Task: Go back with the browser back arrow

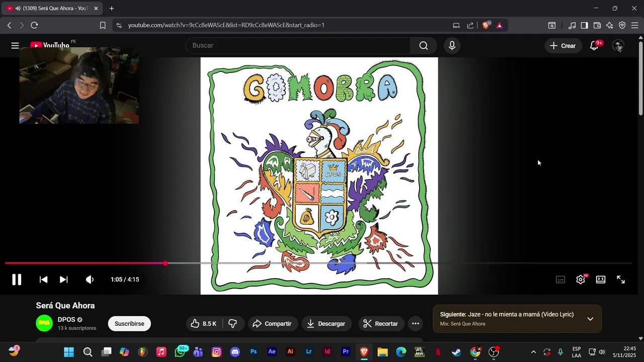Action: click(9, 25)
